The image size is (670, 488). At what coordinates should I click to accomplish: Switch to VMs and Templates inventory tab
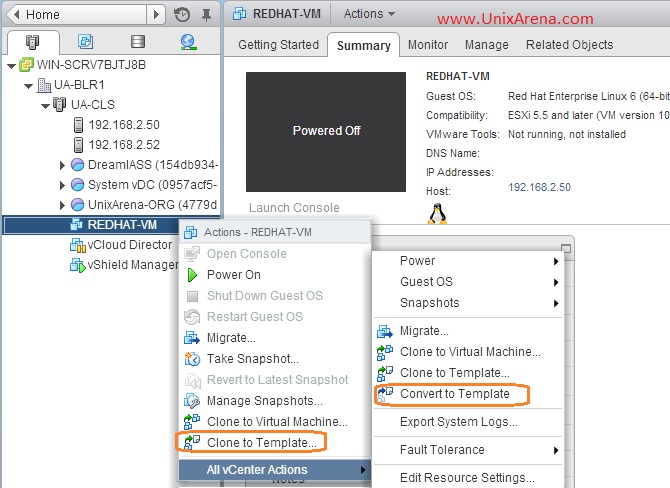pos(86,41)
